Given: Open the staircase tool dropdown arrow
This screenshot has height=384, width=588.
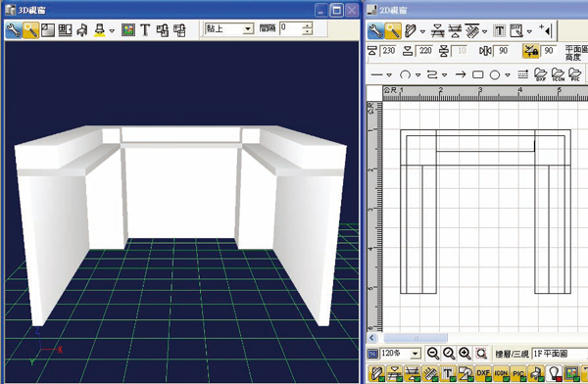Looking at the screenshot, I should coord(484,31).
